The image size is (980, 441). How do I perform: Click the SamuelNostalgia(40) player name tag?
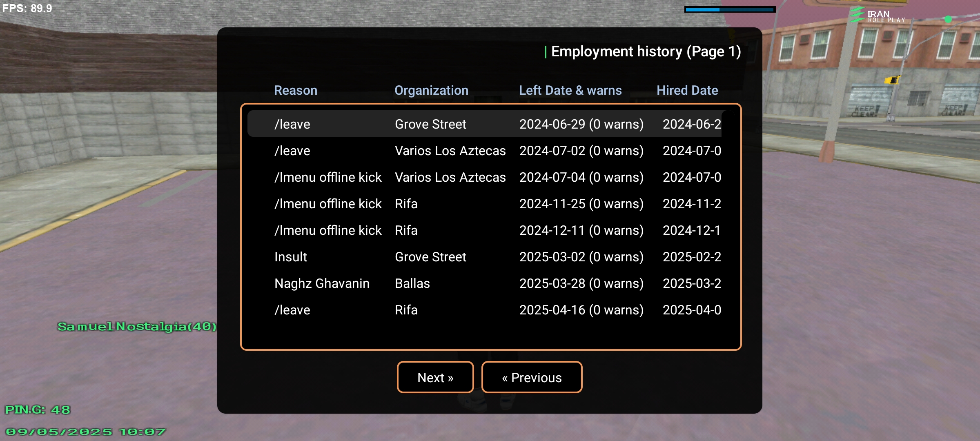pyautogui.click(x=137, y=326)
